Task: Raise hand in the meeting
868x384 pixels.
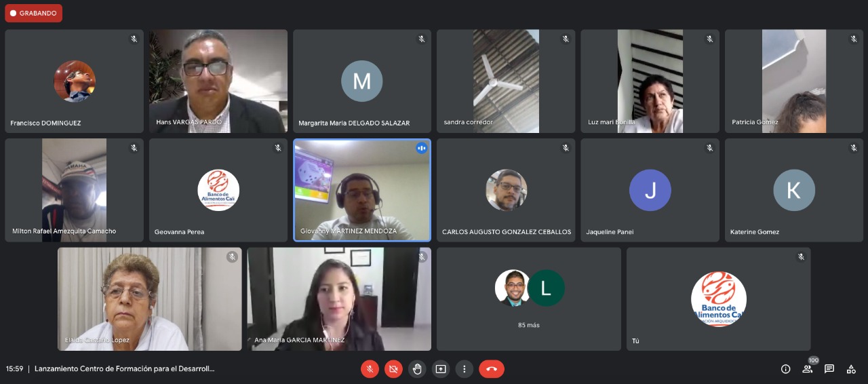Action: coord(417,369)
